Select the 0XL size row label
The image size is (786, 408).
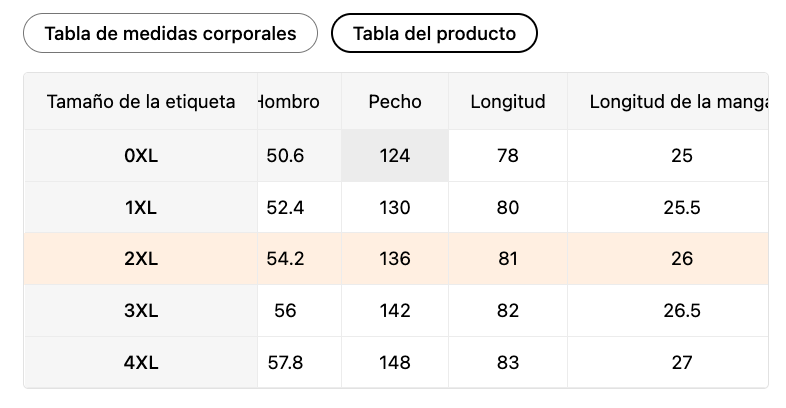coord(141,156)
